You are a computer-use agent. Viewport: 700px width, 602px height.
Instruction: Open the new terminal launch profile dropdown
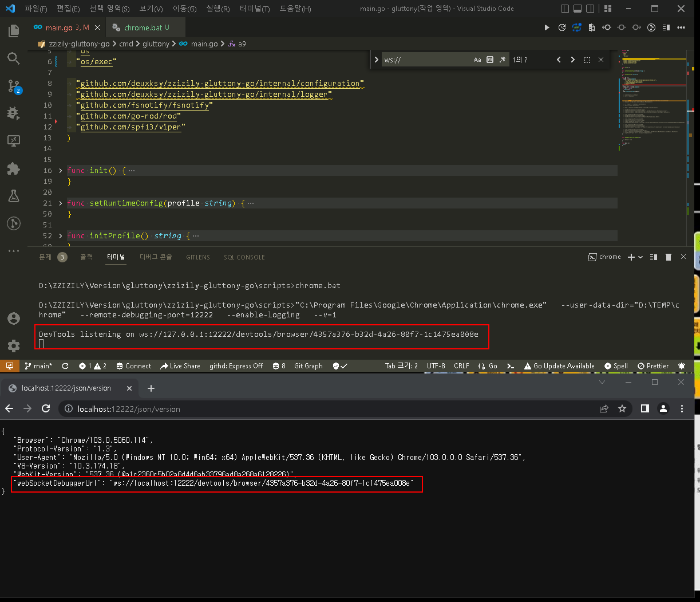(x=640, y=257)
